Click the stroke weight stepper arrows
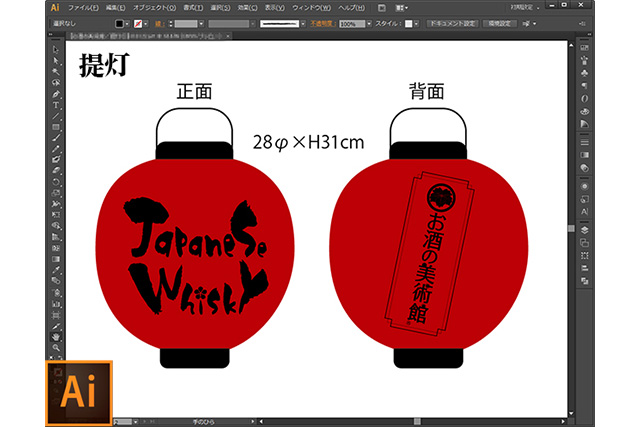The image size is (640, 427). pos(171,24)
